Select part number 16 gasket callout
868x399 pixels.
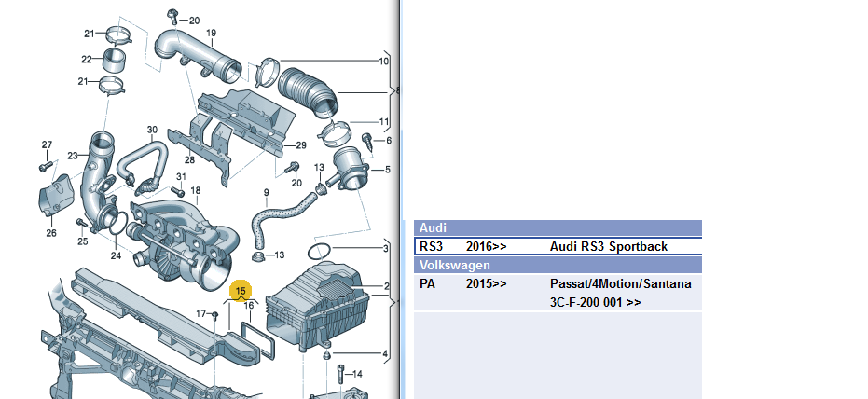coord(248,305)
